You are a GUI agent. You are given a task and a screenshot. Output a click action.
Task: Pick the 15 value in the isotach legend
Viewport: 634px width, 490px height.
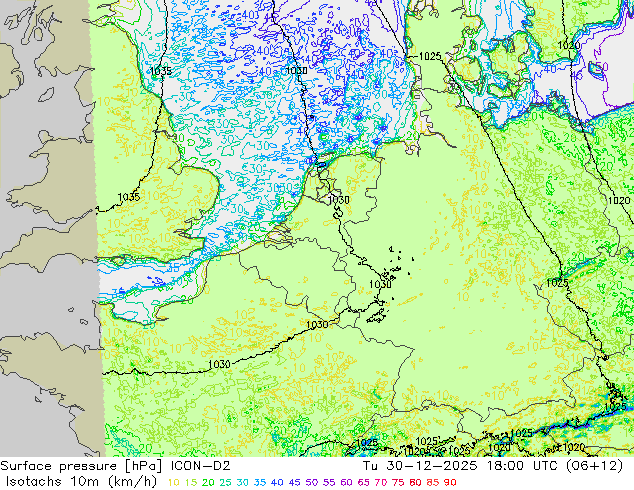[x=190, y=482]
